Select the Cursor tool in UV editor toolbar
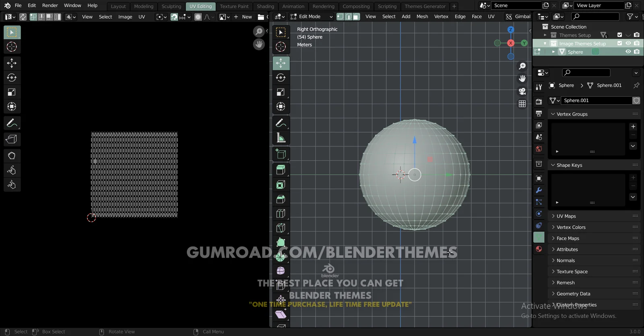 (12, 47)
